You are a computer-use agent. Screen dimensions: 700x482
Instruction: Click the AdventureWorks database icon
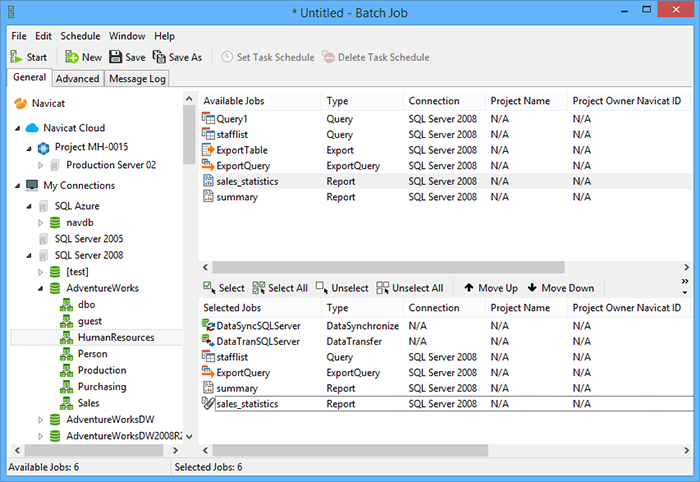pyautogui.click(x=55, y=288)
